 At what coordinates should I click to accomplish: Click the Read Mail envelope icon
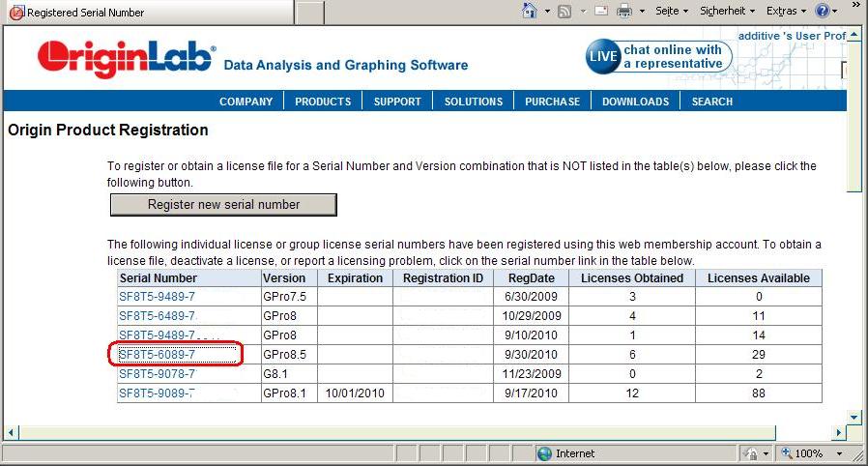[601, 11]
